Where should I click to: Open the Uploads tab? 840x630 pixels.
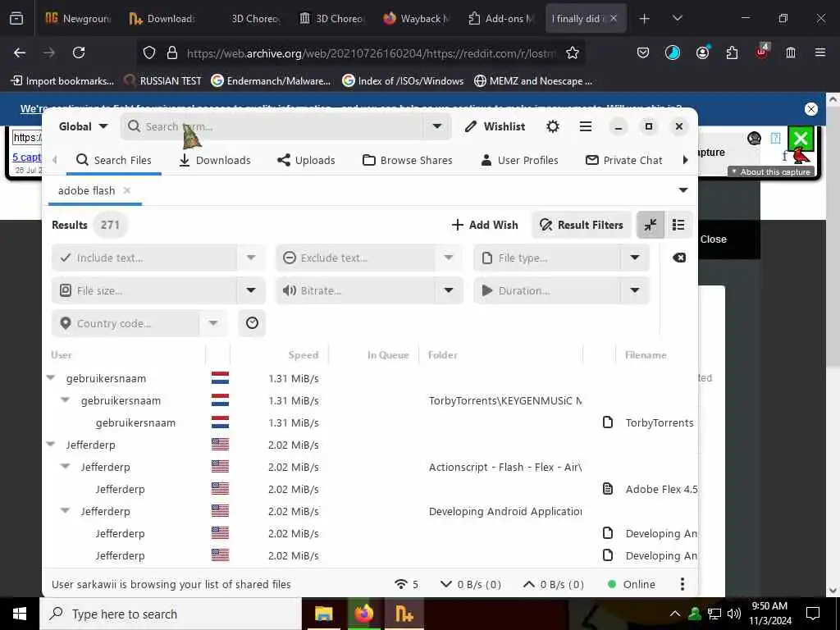[x=306, y=160]
